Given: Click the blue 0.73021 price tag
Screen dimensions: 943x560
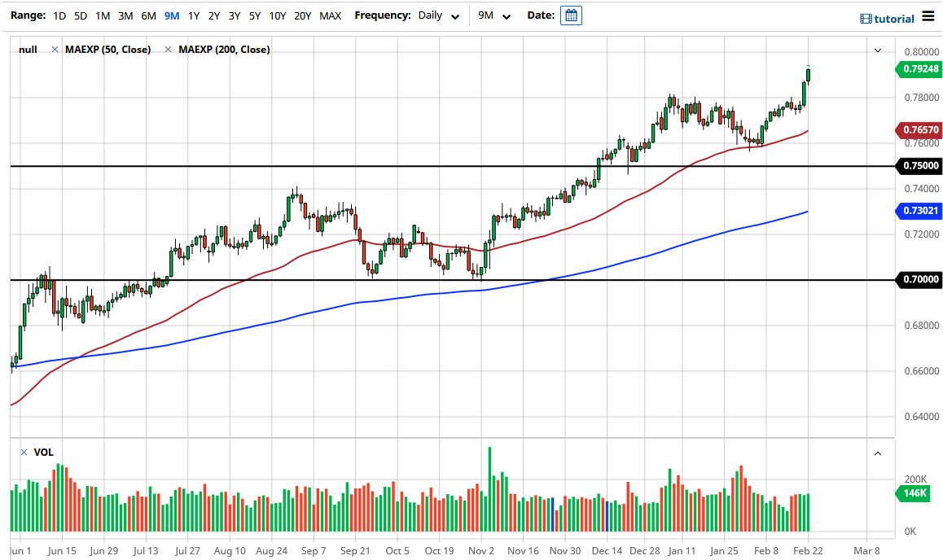Looking at the screenshot, I should tap(919, 212).
